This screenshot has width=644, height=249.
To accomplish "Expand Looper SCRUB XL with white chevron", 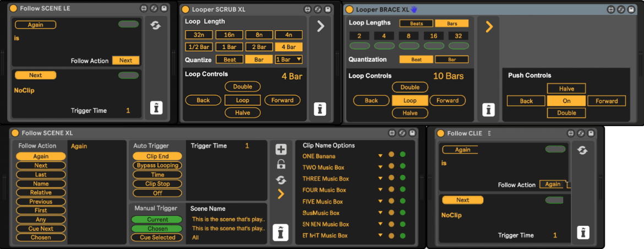I will pyautogui.click(x=321, y=26).
